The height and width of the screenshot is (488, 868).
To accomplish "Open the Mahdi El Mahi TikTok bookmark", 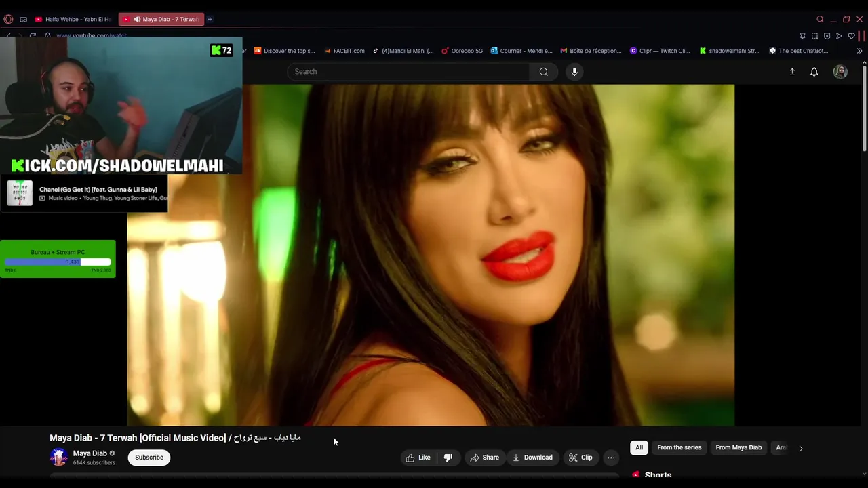I will pos(403,51).
